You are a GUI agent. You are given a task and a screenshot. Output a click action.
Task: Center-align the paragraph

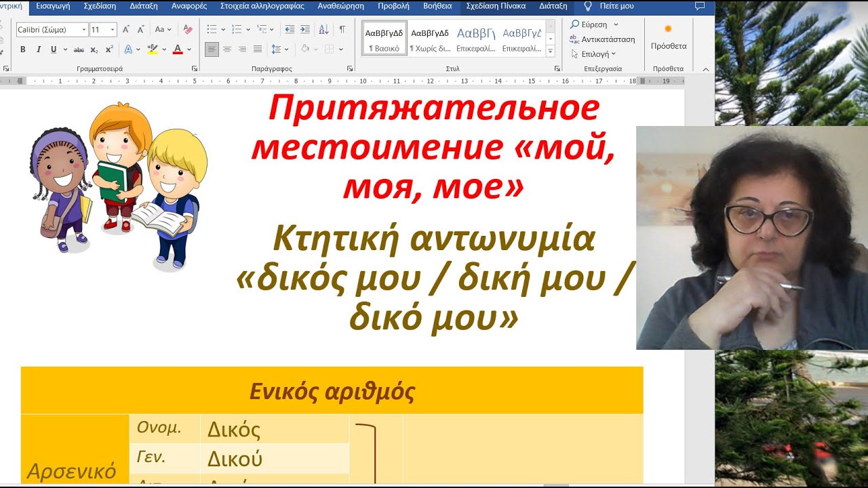click(227, 49)
